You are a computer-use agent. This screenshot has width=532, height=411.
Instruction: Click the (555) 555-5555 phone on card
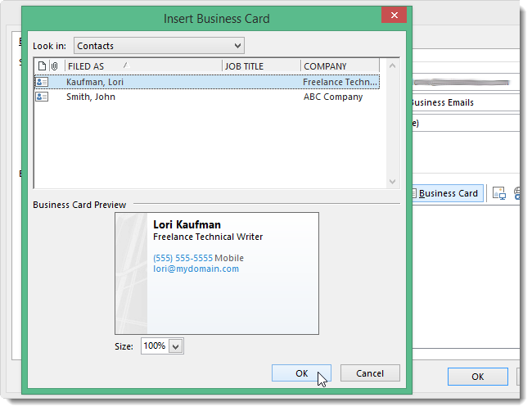pyautogui.click(x=183, y=258)
